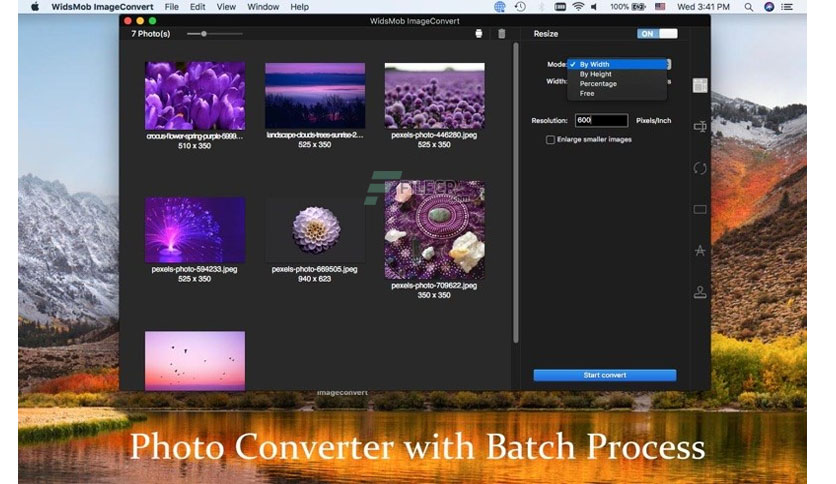Click the photo list vertical scrollbar

point(516,193)
